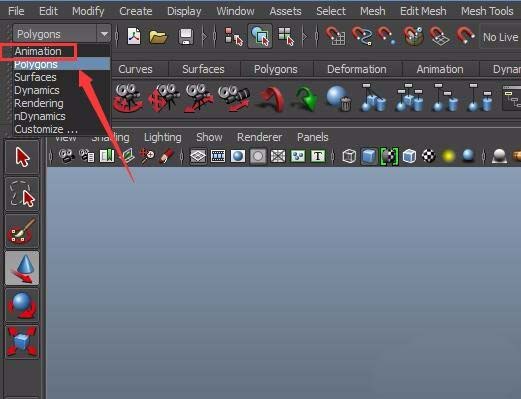
Task: Switch to the Polygons shelf tab
Action: tap(276, 69)
